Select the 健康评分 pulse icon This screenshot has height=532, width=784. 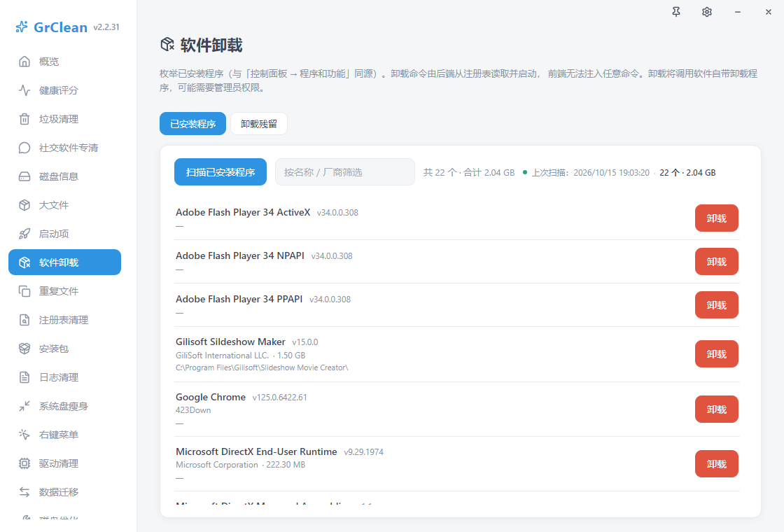(x=24, y=90)
